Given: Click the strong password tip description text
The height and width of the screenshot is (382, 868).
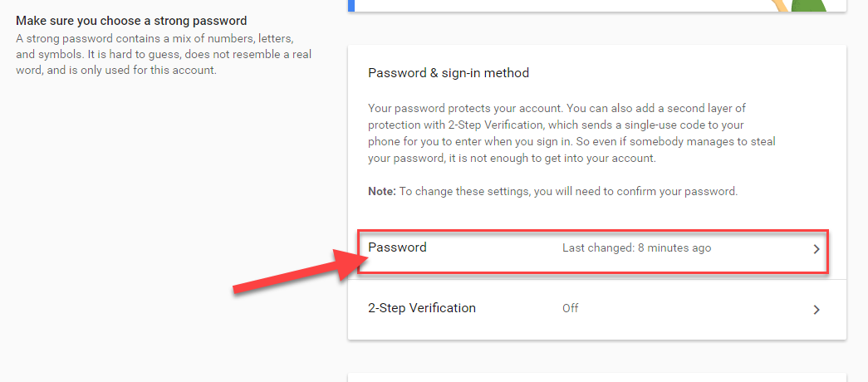Looking at the screenshot, I should (x=154, y=54).
